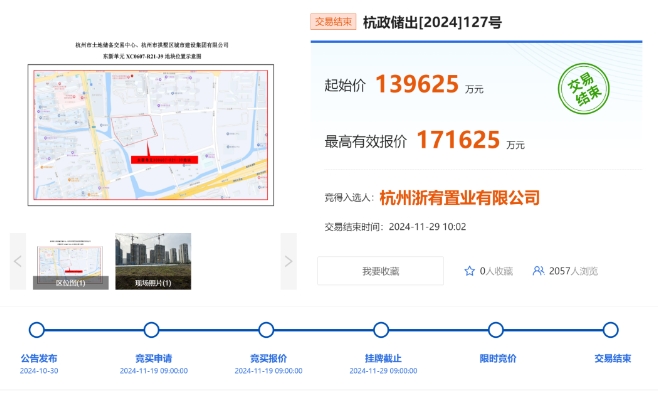658x398 pixels.
Task: Click the red parcel label on map
Action: pos(164,160)
